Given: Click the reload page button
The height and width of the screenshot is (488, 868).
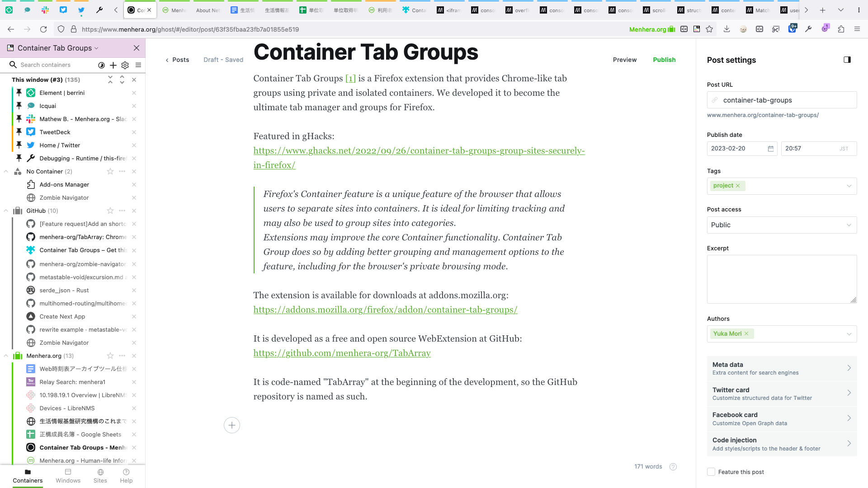Looking at the screenshot, I should point(43,29).
